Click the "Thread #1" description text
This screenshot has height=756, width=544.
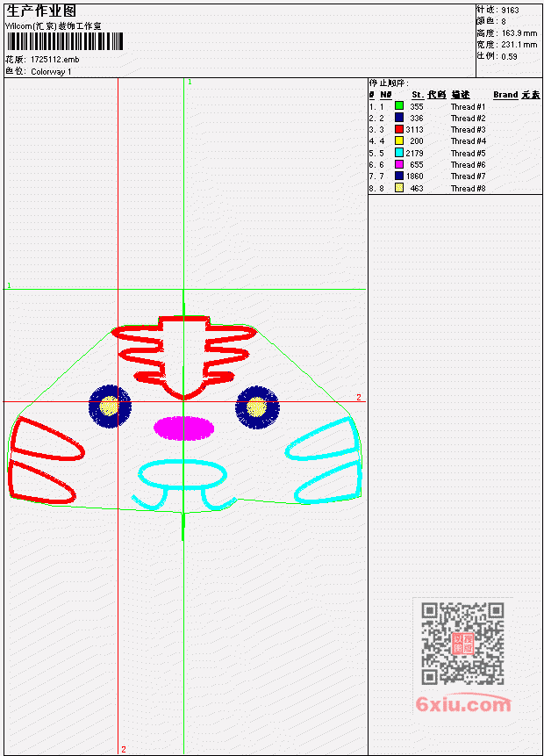coord(469,106)
